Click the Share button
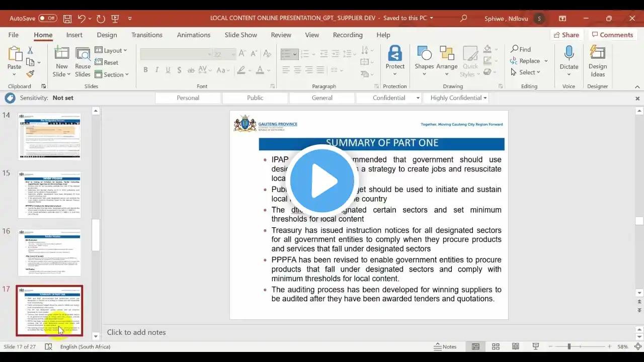 pyautogui.click(x=566, y=35)
